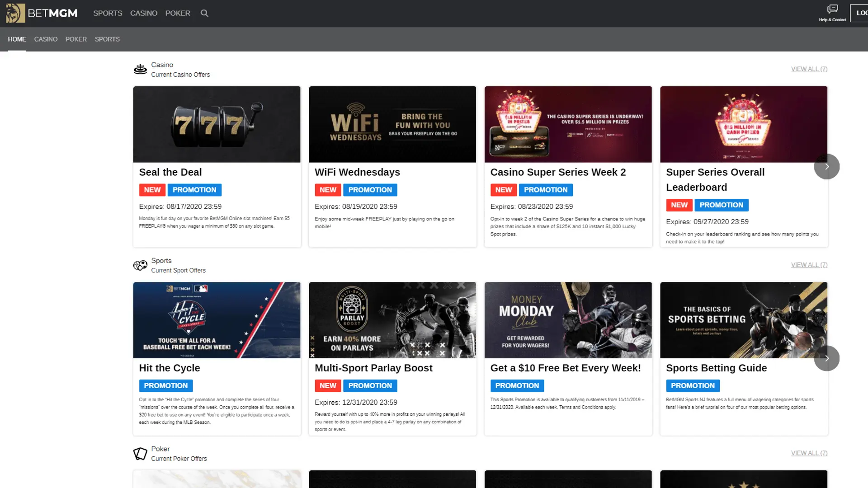Open the search magnifier icon
The height and width of the screenshot is (488, 868).
pyautogui.click(x=204, y=13)
